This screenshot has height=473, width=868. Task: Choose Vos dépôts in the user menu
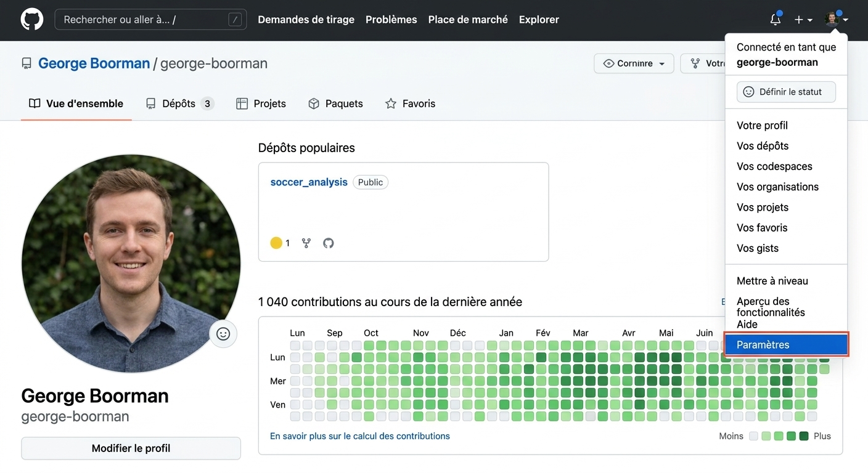click(x=763, y=146)
